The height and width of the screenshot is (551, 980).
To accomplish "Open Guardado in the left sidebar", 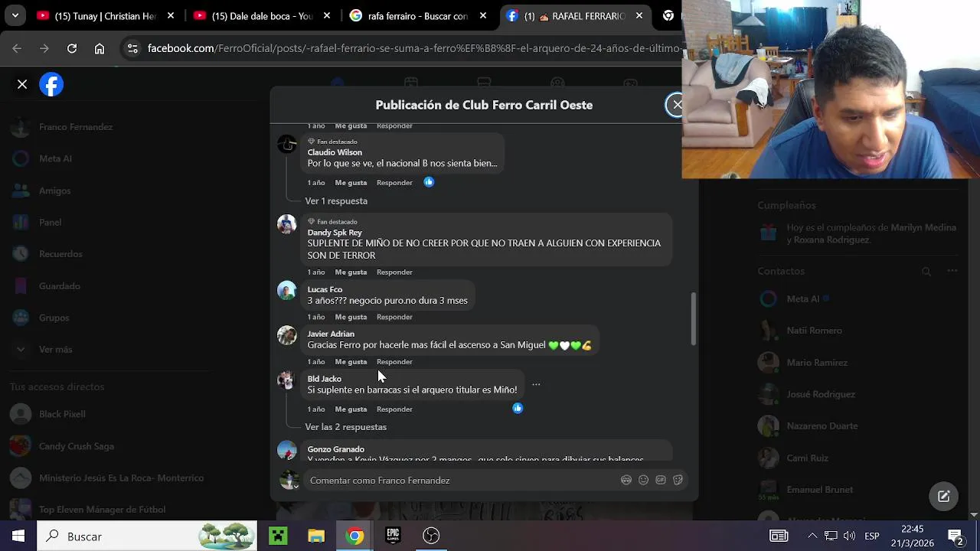I will (x=59, y=285).
